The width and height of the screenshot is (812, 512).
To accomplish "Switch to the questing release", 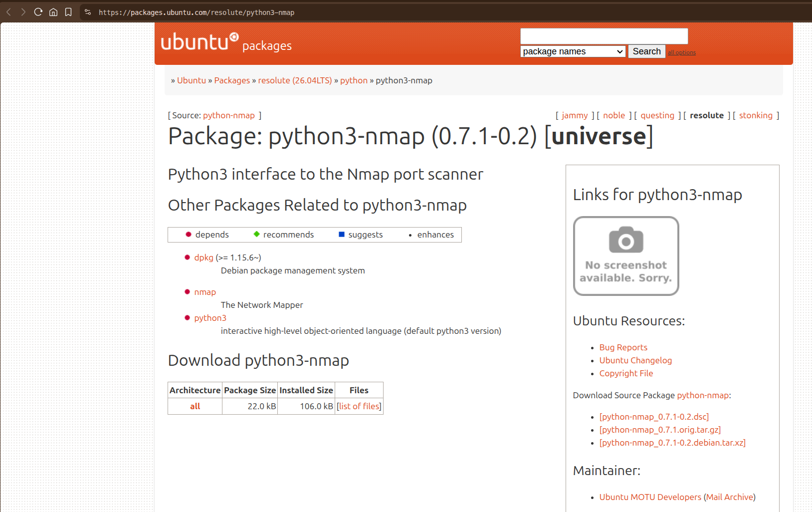I will pos(657,115).
